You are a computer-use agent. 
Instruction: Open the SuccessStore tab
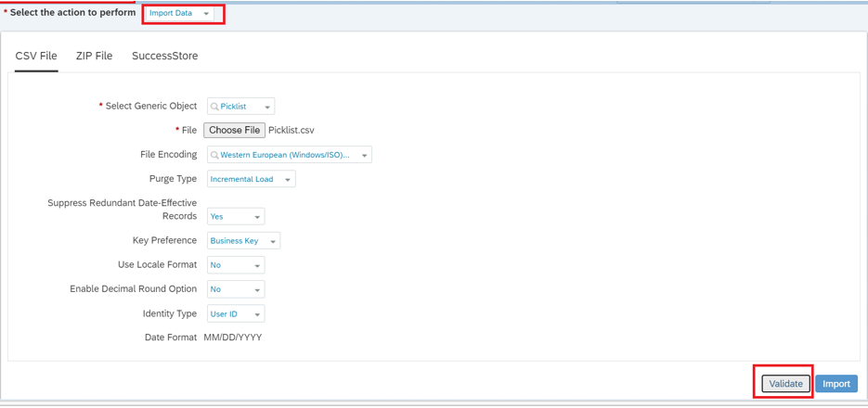165,56
